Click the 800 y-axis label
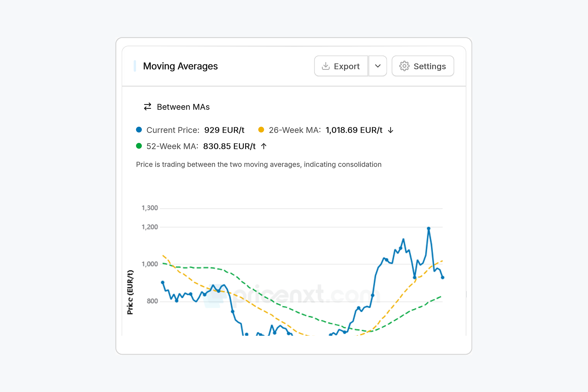The width and height of the screenshot is (588, 392). (x=152, y=301)
